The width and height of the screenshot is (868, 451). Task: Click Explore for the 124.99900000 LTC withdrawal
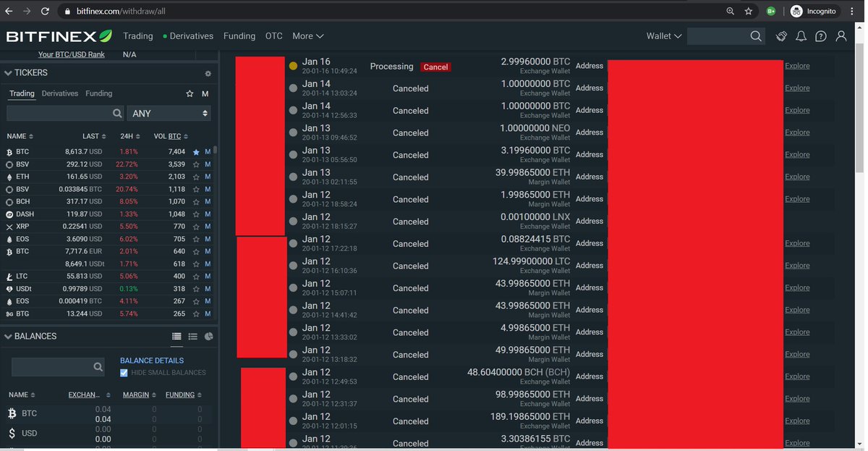coord(797,266)
